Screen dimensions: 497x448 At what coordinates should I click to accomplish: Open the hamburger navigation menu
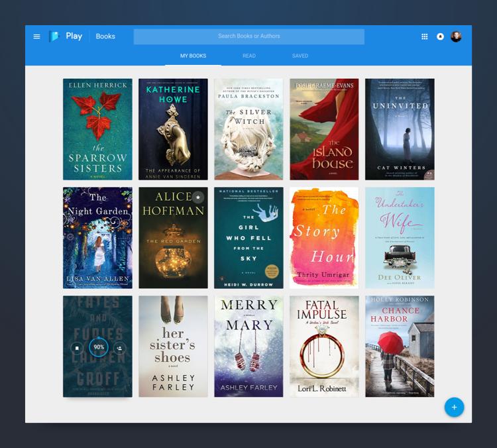(x=37, y=36)
